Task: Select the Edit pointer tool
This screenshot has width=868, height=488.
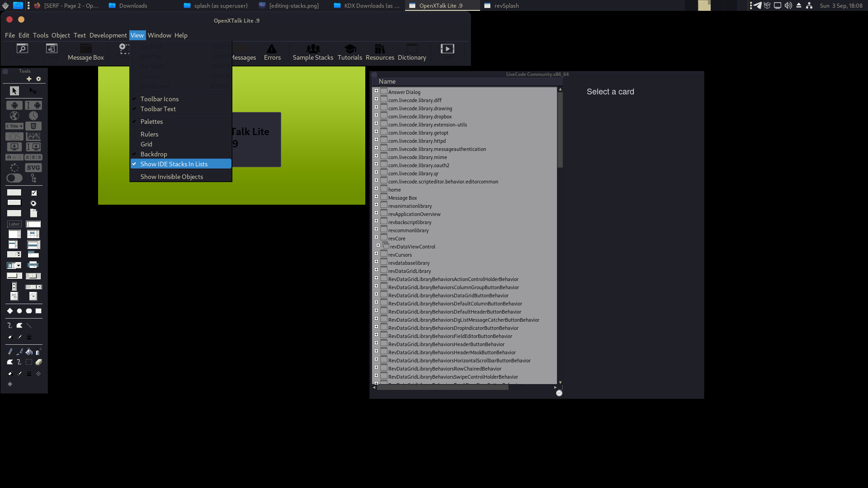Action: coord(33,91)
